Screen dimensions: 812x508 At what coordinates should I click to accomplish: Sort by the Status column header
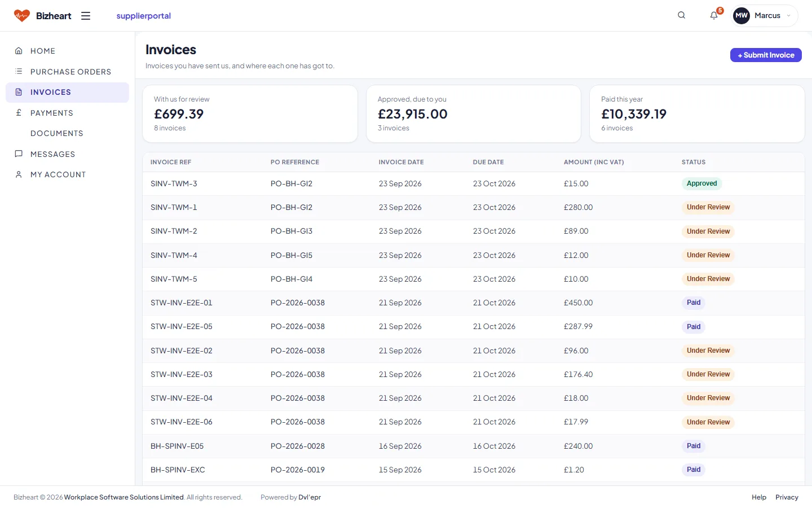tap(694, 162)
